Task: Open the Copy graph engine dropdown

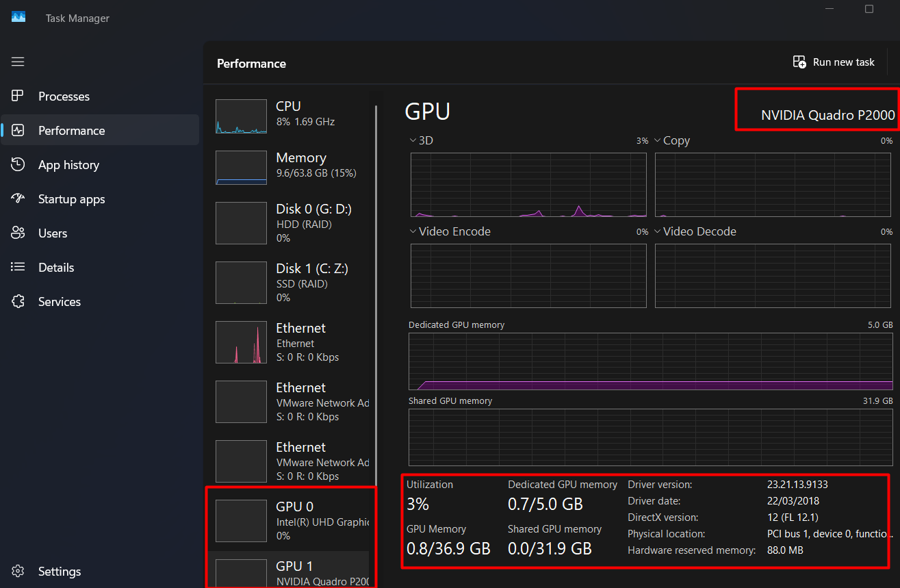Action: click(657, 140)
